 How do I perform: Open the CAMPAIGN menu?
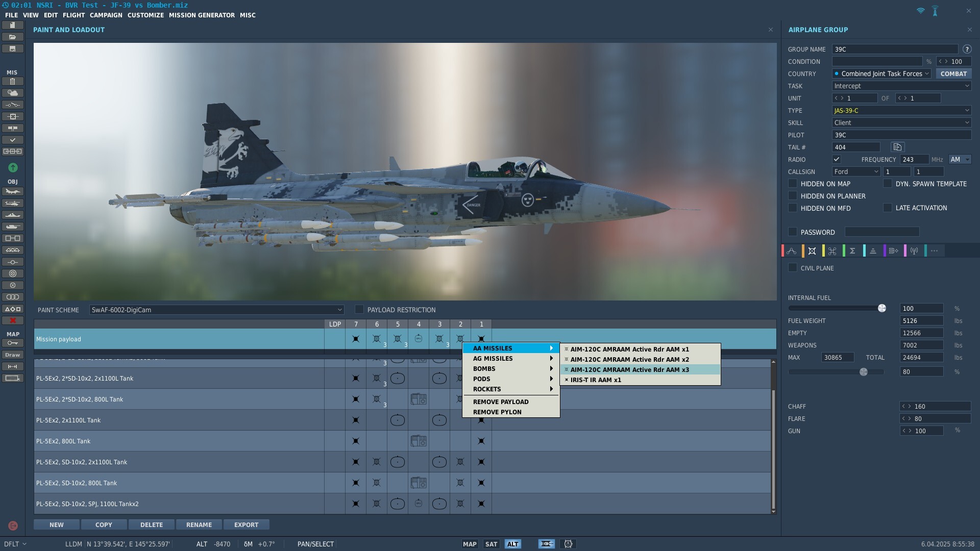[106, 15]
